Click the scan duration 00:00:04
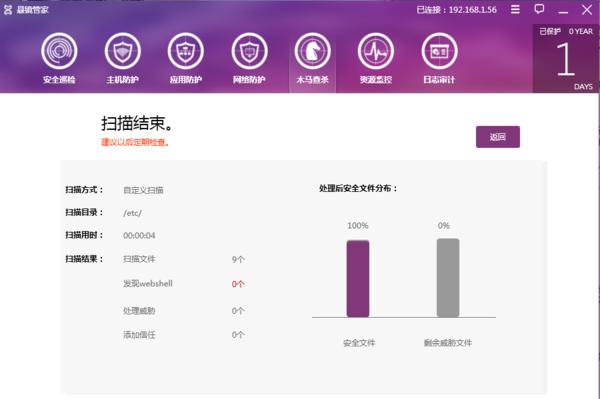The height and width of the screenshot is (399, 600). click(139, 236)
